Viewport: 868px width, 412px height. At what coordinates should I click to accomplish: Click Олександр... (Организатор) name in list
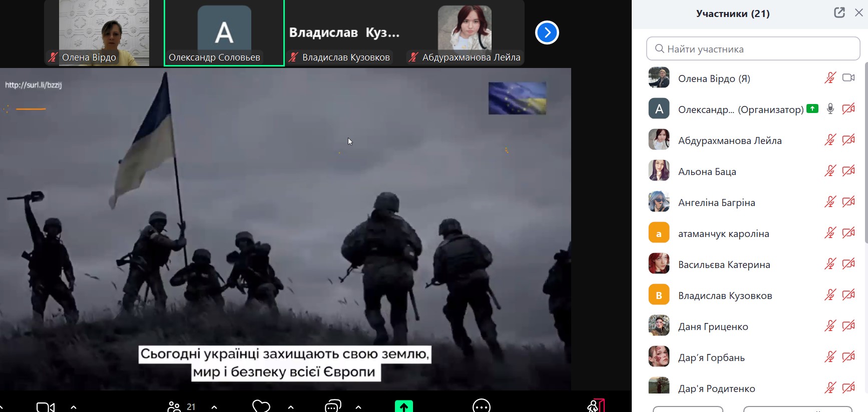[741, 109]
